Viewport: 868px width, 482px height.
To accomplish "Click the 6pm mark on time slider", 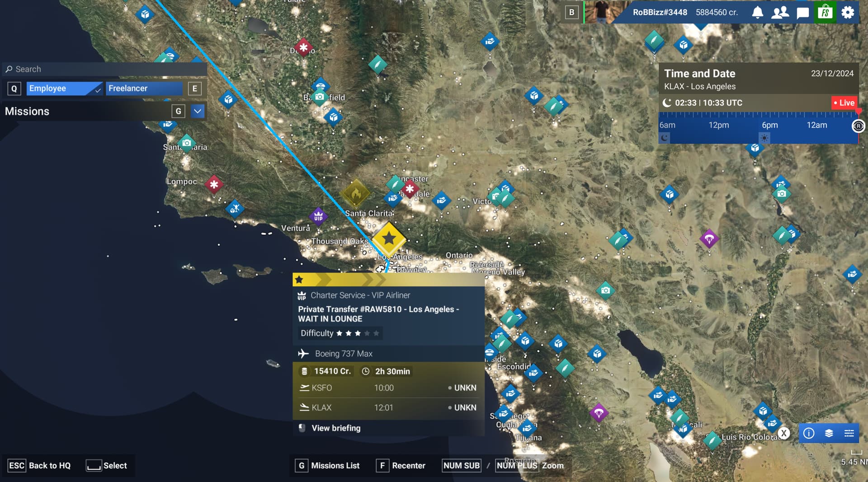I will click(769, 125).
